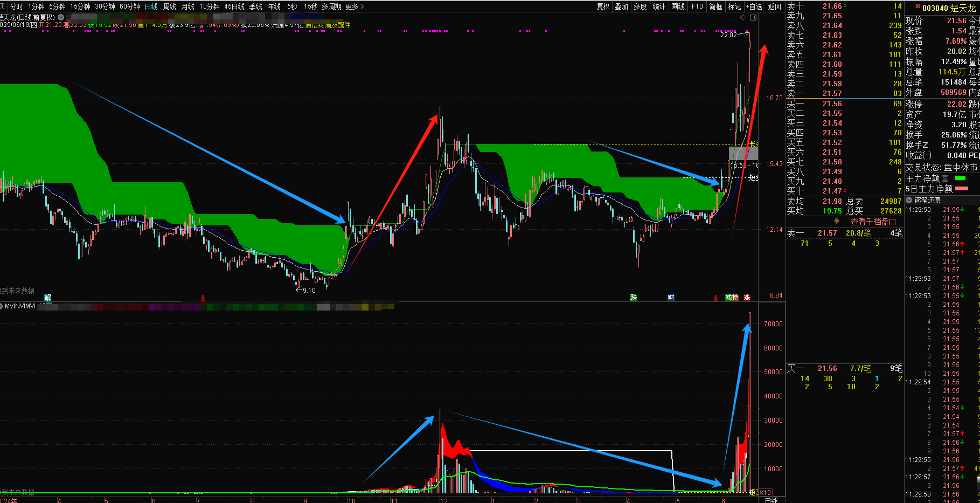Image resolution: width=980 pixels, height=503 pixels.
Task: Click the 交易状态: 盘中休市 status text
Action: (x=941, y=168)
